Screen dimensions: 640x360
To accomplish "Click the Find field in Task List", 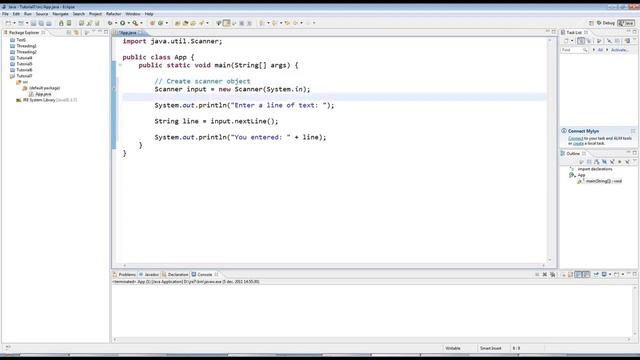I will [574, 50].
